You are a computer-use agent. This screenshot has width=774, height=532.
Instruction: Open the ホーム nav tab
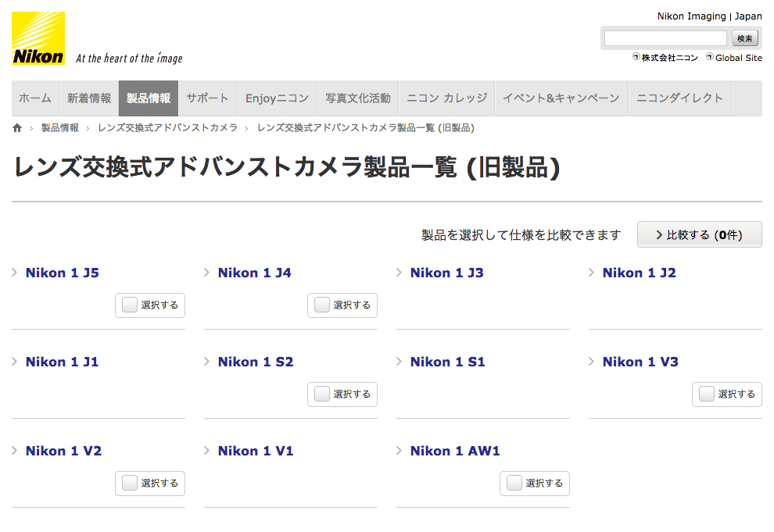(x=35, y=98)
